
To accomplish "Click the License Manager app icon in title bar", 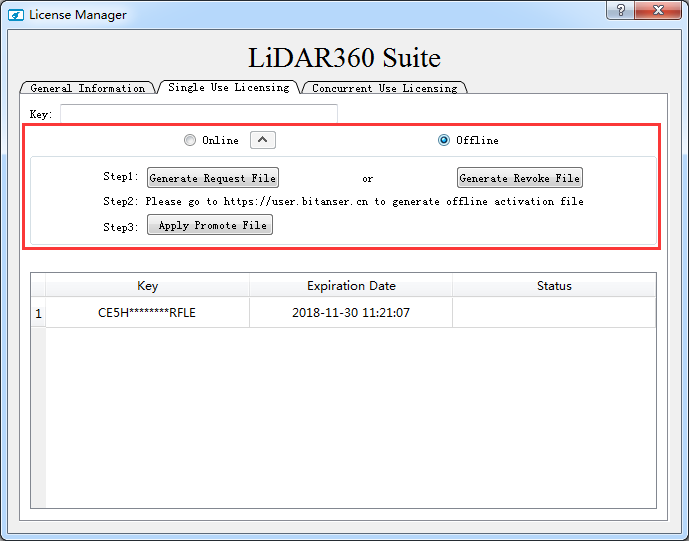I will pos(15,14).
